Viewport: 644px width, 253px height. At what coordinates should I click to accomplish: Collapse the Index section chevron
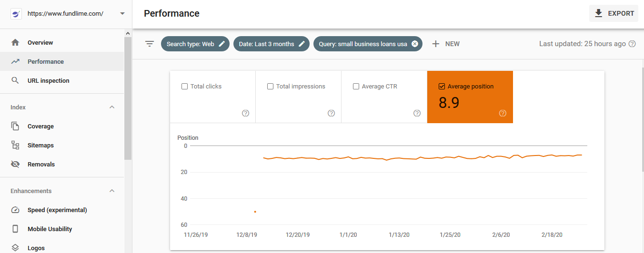coord(112,107)
